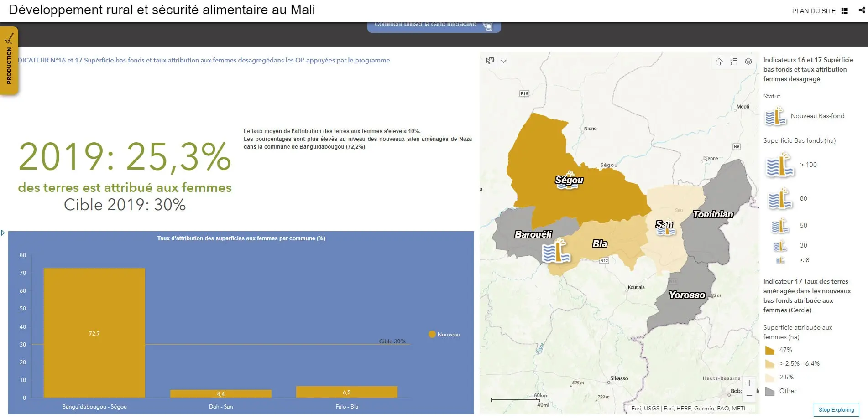Click the zoom in control on the map
The height and width of the screenshot is (419, 868).
click(749, 383)
